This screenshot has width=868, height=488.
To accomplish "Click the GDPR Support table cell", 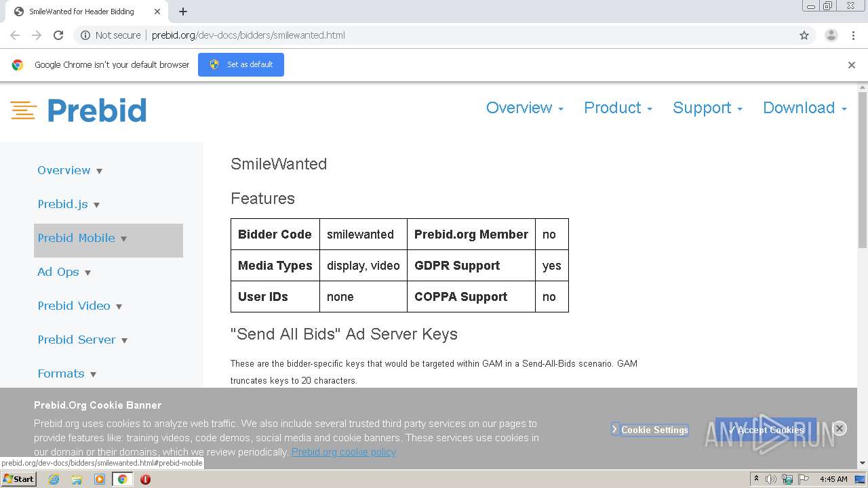I will (x=471, y=266).
